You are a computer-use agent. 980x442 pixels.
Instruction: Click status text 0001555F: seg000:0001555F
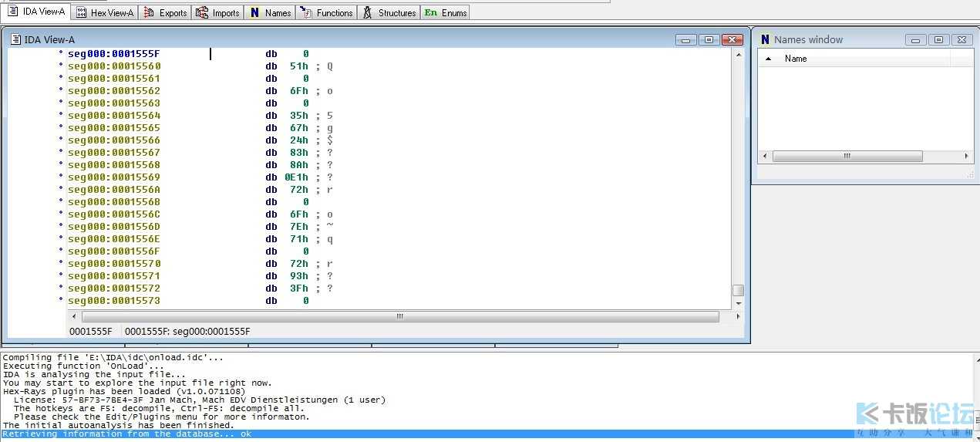(187, 332)
